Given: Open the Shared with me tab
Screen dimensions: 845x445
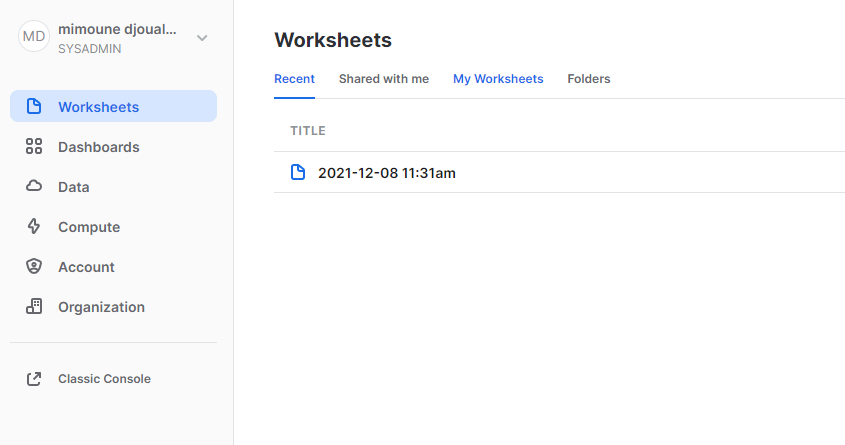Looking at the screenshot, I should [x=383, y=79].
